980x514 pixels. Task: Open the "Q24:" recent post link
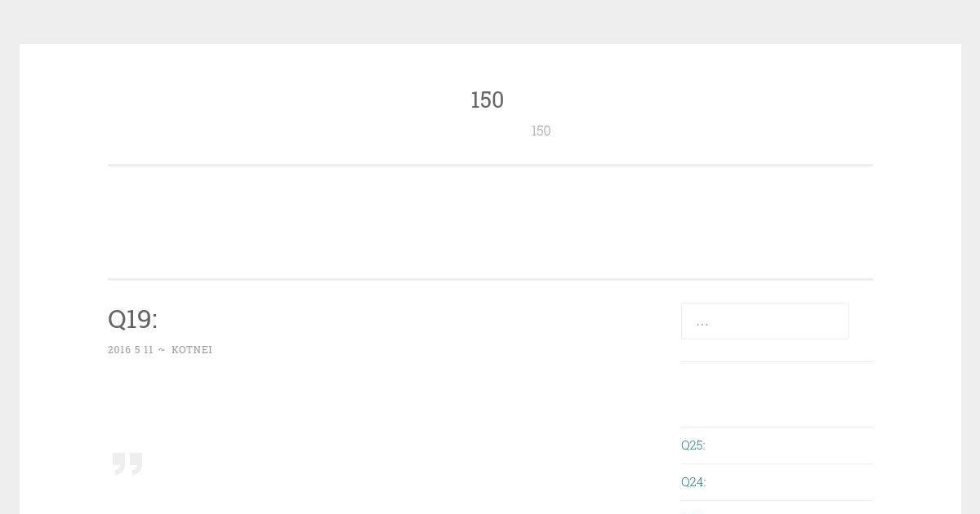693,481
